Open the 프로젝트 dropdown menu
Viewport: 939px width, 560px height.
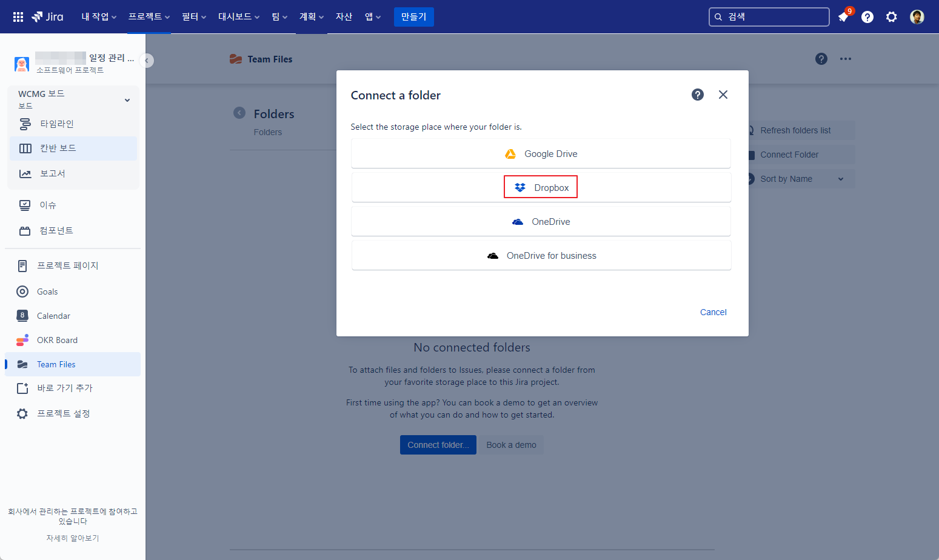click(x=149, y=17)
